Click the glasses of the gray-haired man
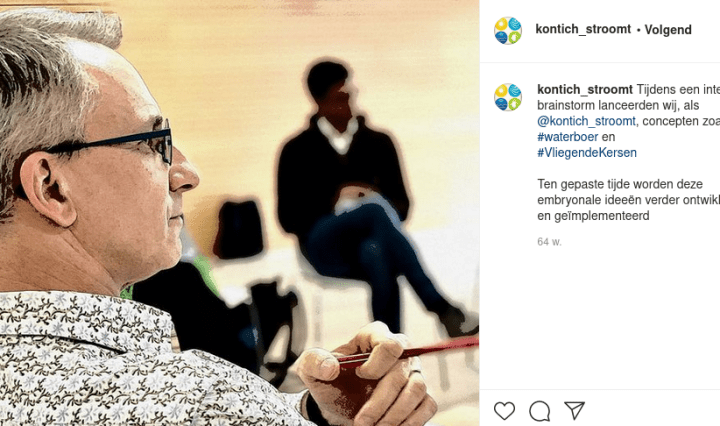The width and height of the screenshot is (720, 426). coord(115,145)
